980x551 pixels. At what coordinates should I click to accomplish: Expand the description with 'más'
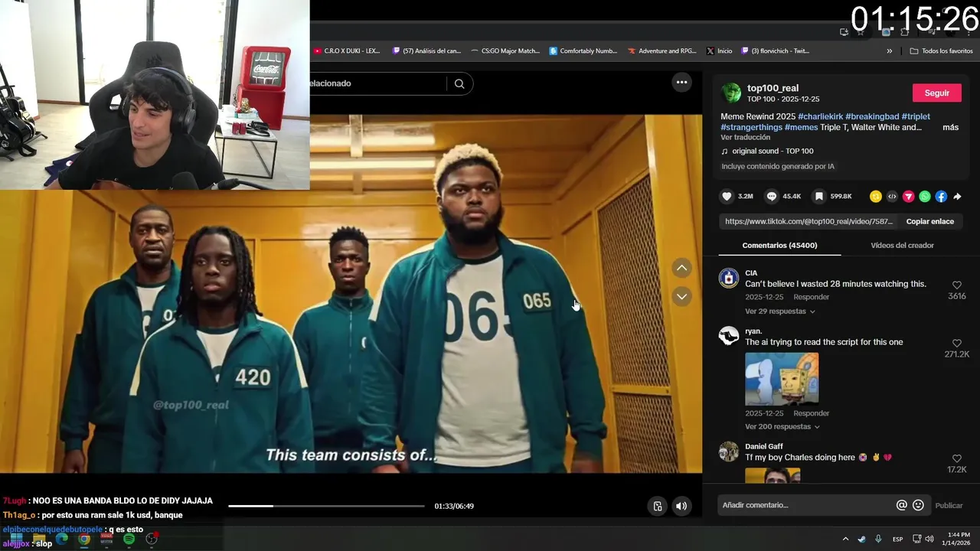(x=950, y=127)
